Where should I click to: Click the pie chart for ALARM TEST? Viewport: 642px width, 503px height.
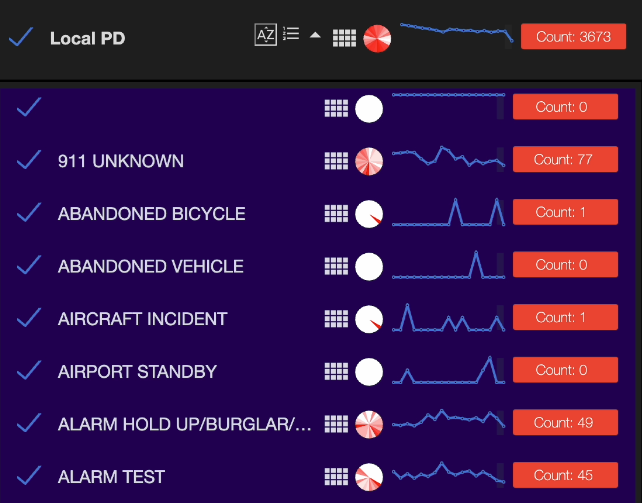click(369, 477)
